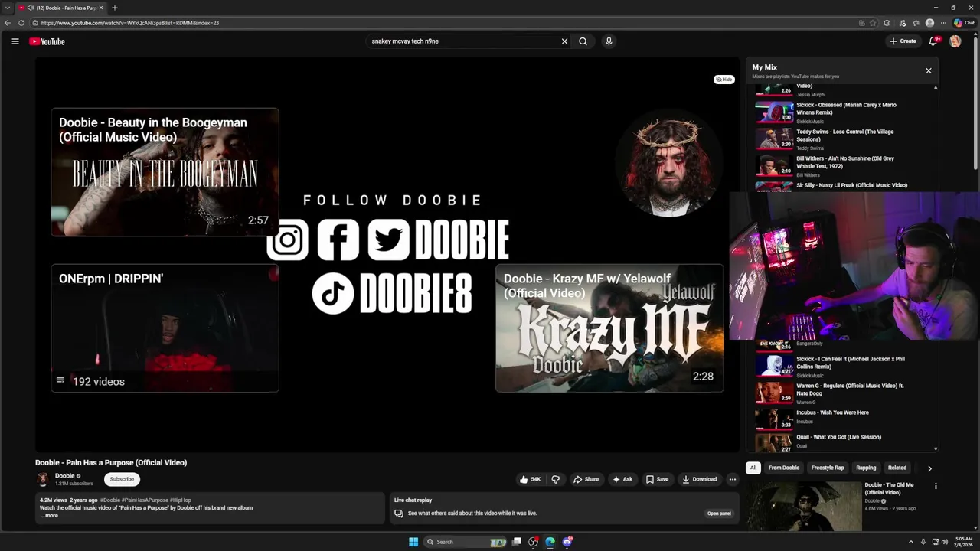Play Beauty in the Boogeyman end card
The width and height of the screenshot is (980, 551).
[165, 172]
